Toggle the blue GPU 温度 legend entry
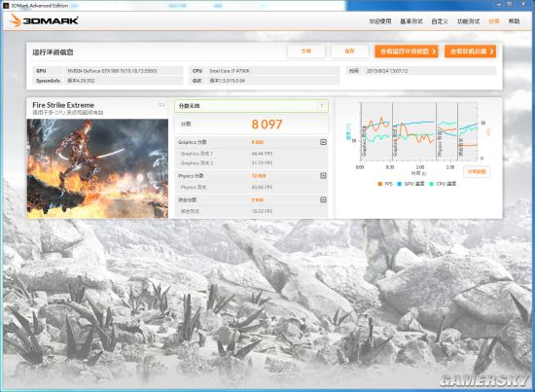Image resolution: width=535 pixels, height=392 pixels. click(410, 184)
